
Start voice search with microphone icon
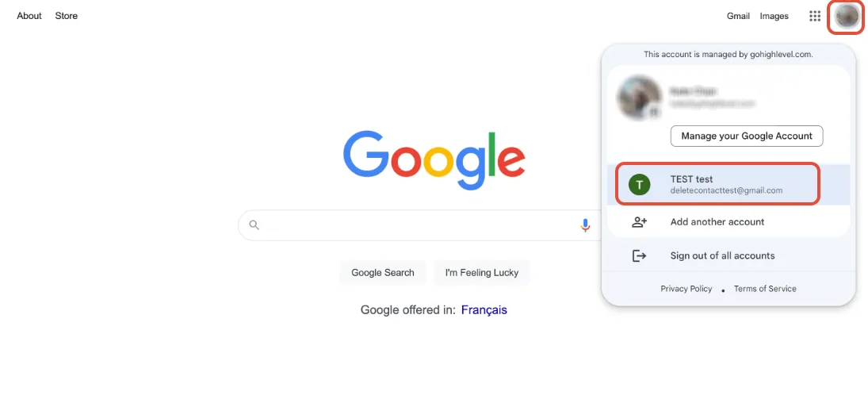[x=585, y=225]
